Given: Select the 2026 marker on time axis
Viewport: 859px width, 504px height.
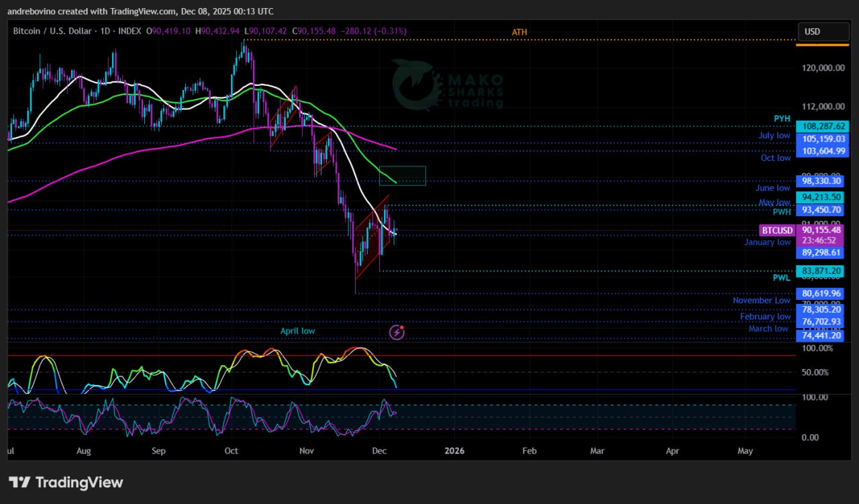Looking at the screenshot, I should coord(454,450).
